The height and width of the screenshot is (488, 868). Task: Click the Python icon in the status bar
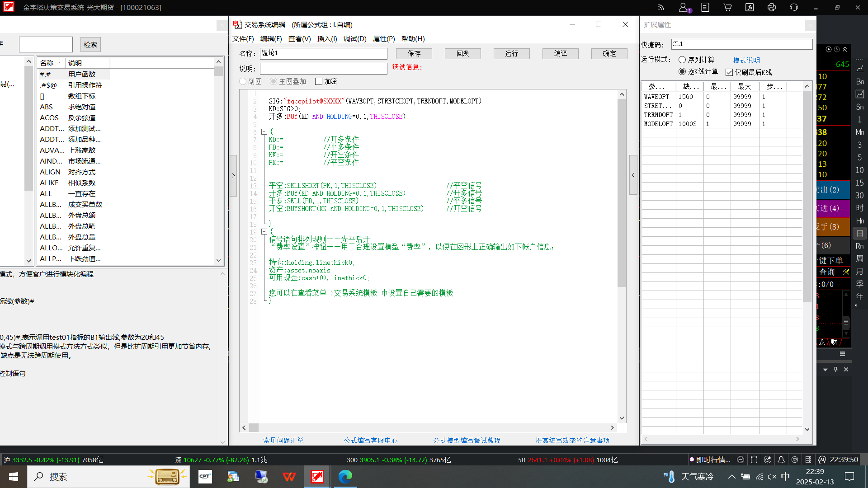click(x=741, y=460)
